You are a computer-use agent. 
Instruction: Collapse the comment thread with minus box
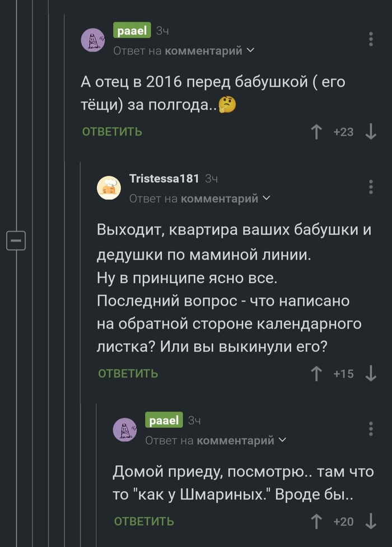point(16,241)
